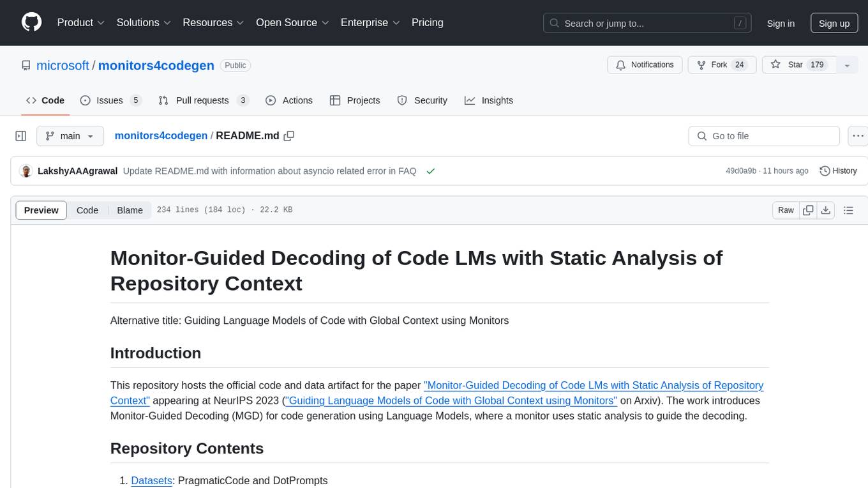Viewport: 868px width, 488px height.
Task: Open the monitors4codegen repository link
Action: click(x=156, y=65)
